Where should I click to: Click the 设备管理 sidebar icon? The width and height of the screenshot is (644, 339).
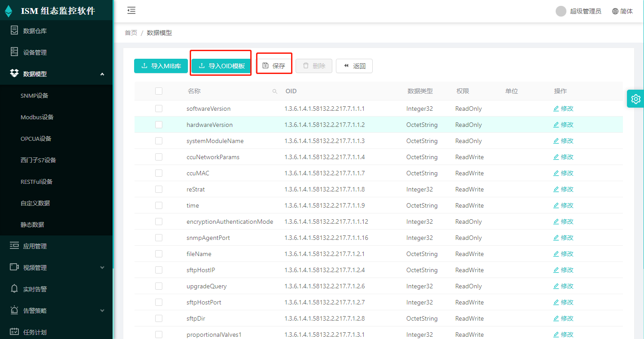click(14, 52)
